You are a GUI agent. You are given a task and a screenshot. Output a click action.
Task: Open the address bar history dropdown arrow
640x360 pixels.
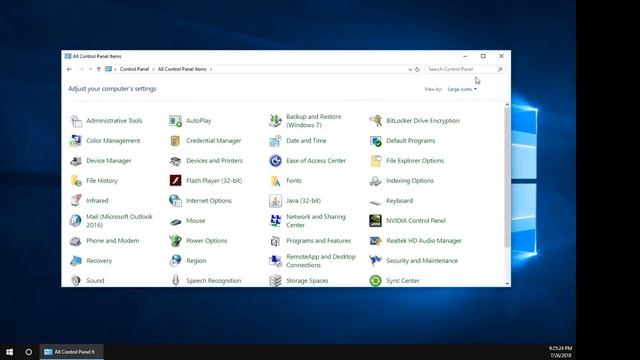tap(410, 69)
